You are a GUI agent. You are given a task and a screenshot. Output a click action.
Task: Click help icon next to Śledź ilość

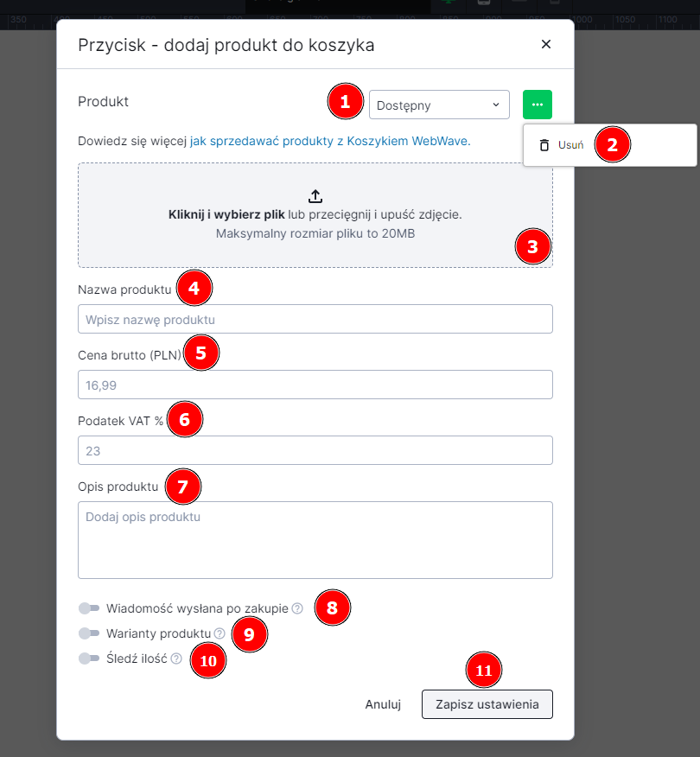click(x=176, y=658)
